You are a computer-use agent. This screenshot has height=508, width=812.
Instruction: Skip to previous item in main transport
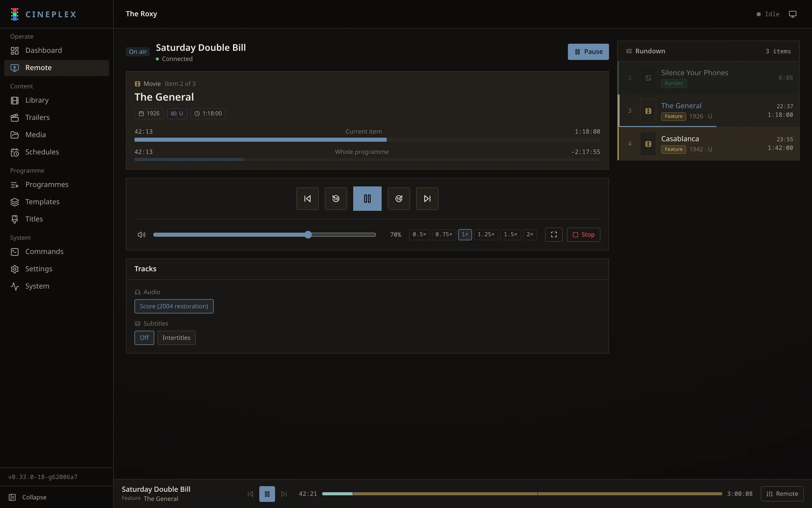coord(307,199)
